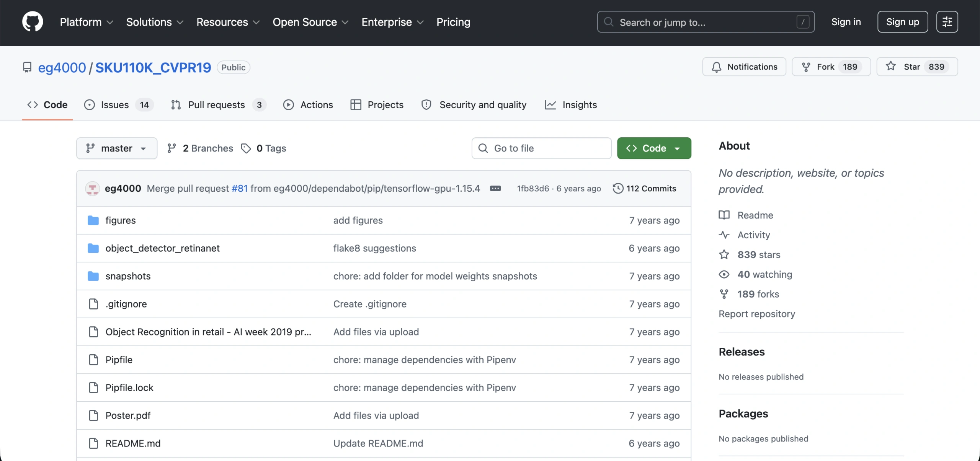Click the GitHub logo icon
980x461 pixels.
(x=33, y=22)
